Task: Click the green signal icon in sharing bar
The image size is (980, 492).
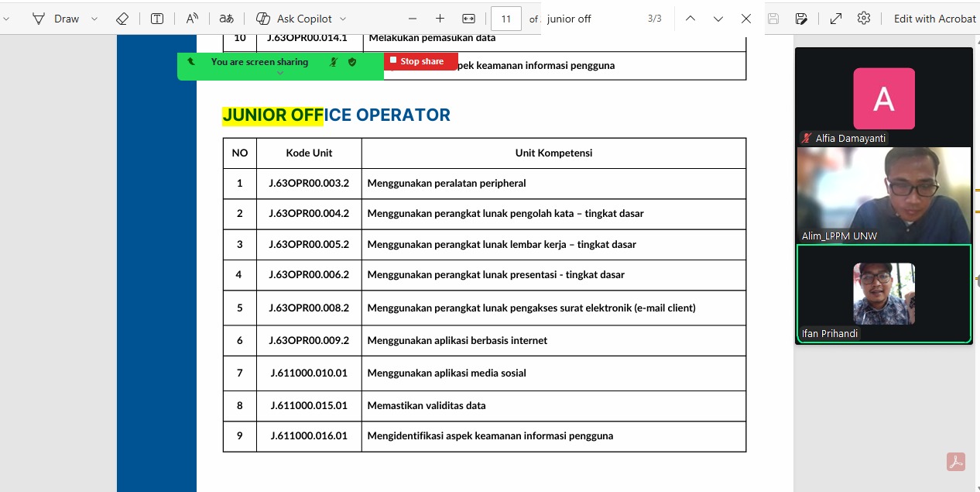Action: (191, 61)
